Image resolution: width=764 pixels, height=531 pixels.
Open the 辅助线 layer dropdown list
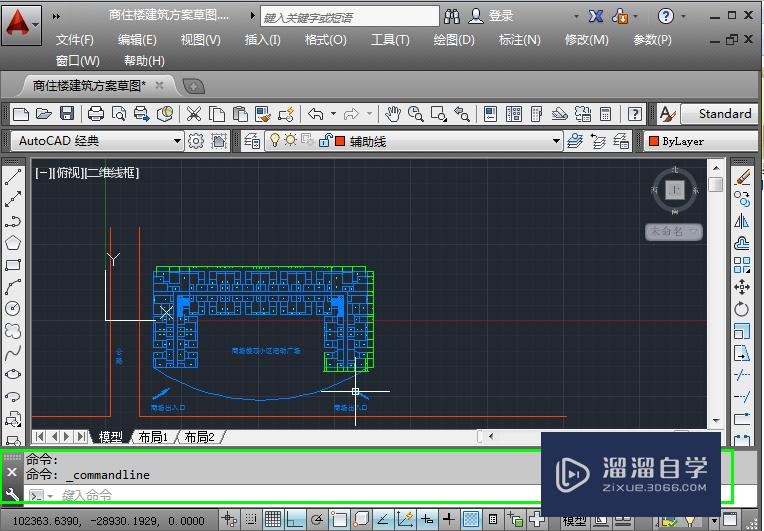click(x=556, y=141)
